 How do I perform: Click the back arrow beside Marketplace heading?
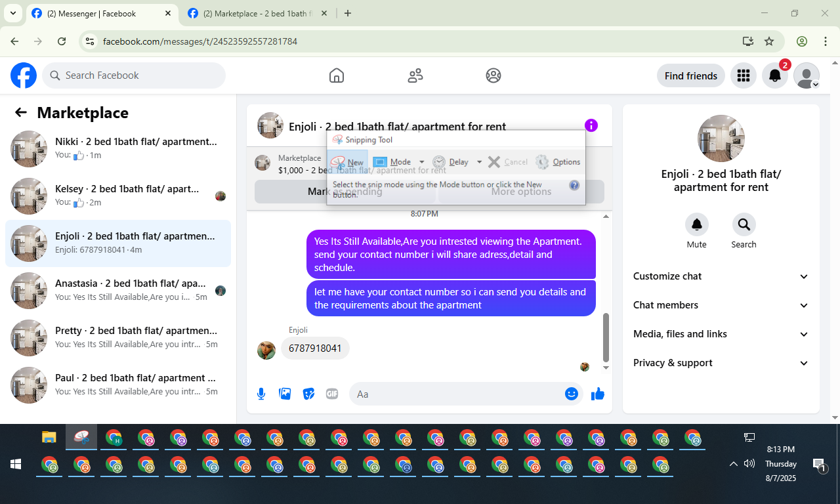(x=21, y=112)
